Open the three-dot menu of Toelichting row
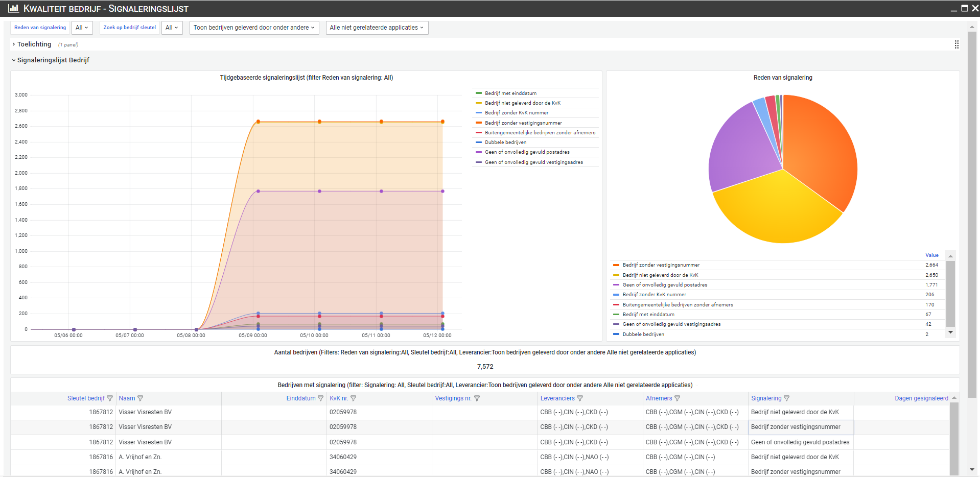Viewport: 980px width, 477px height. [x=956, y=44]
